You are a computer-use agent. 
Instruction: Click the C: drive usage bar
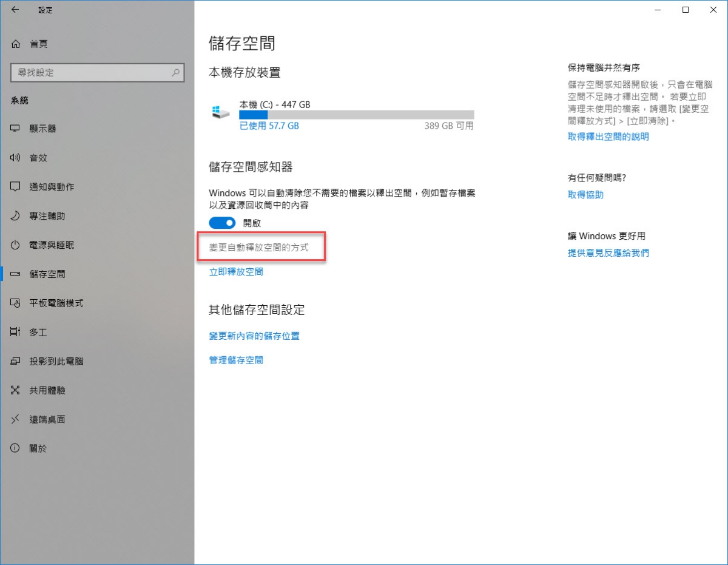pos(357,115)
